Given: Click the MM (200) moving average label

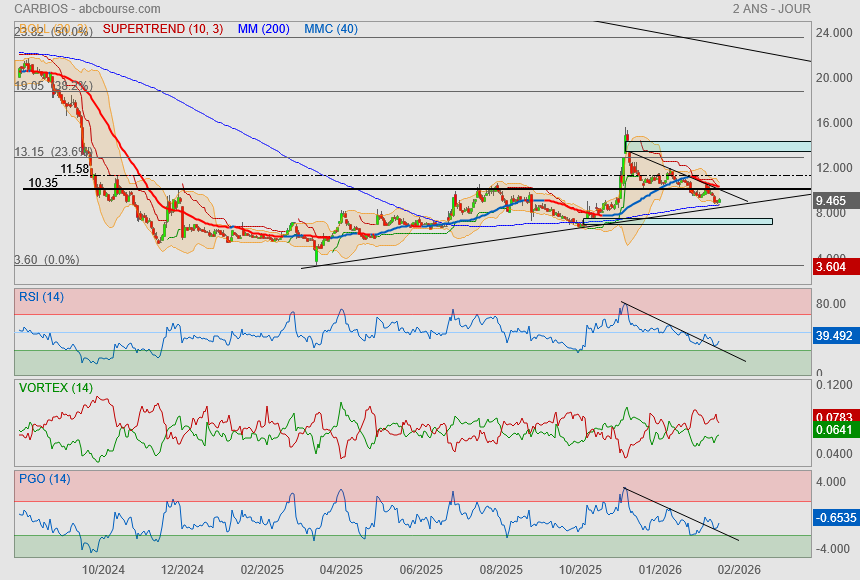Looking at the screenshot, I should (263, 29).
